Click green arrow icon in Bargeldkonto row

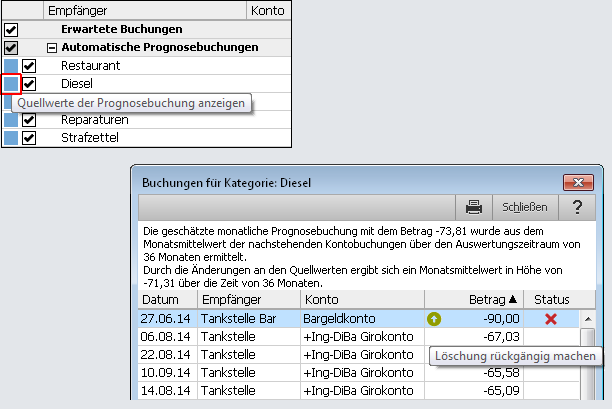[x=434, y=319]
